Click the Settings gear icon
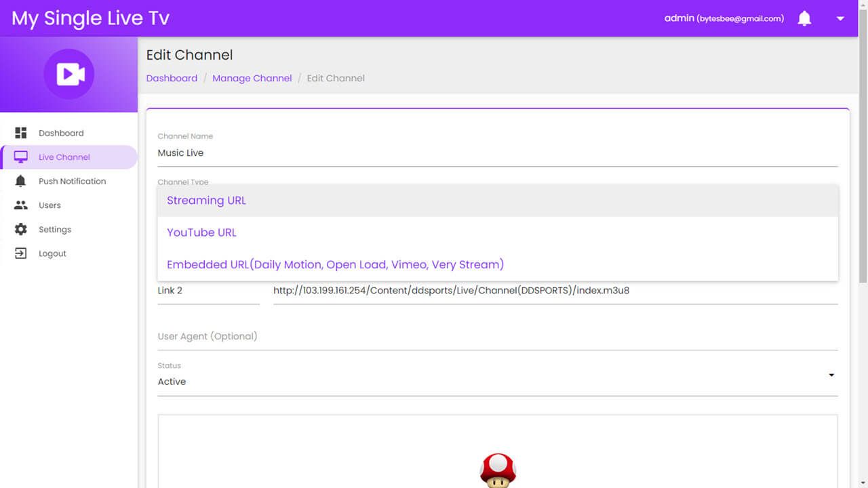868x488 pixels. click(21, 229)
